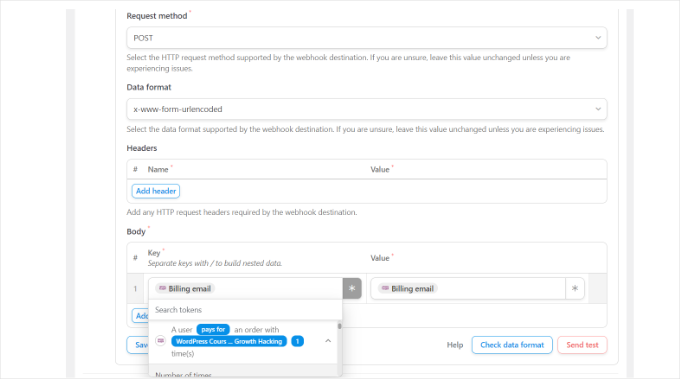The height and width of the screenshot is (379, 680).
Task: Click the Send test button
Action: [x=582, y=345]
